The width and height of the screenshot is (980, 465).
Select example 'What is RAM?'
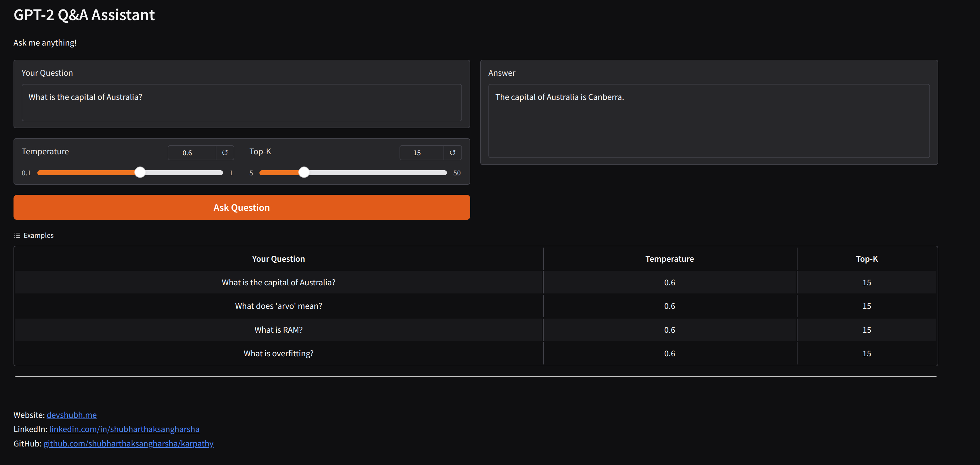[x=279, y=330]
